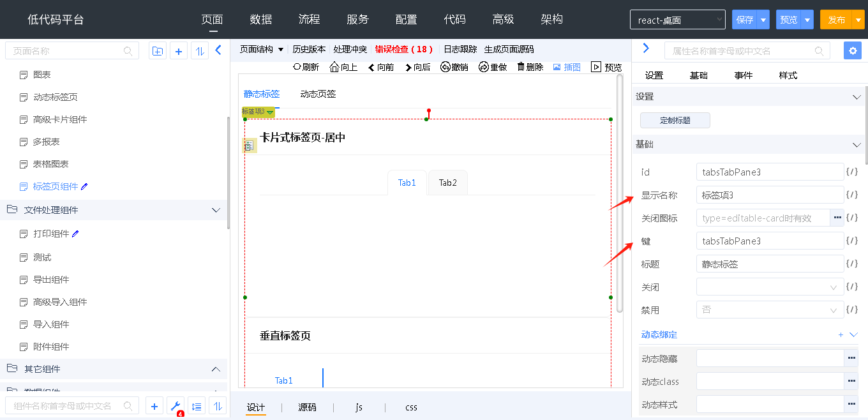Toggle expression binding for 显示名称

click(x=852, y=195)
